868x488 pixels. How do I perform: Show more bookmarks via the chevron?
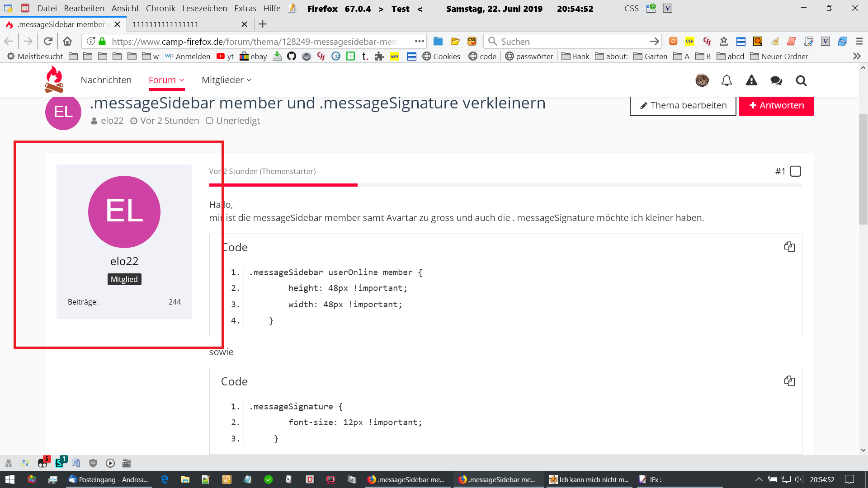[856, 56]
